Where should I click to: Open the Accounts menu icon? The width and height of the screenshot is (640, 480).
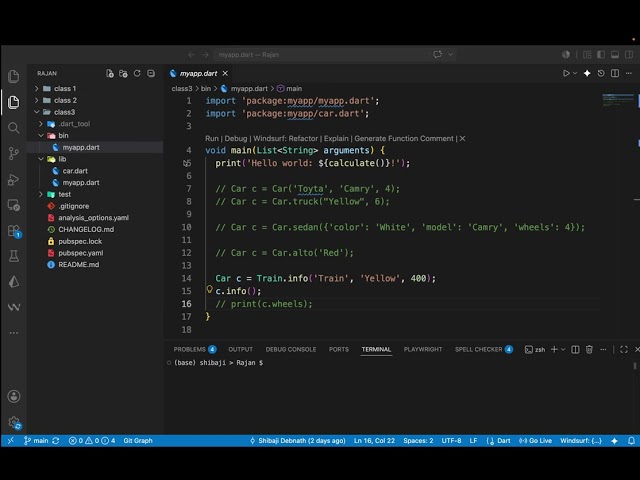pos(13,396)
